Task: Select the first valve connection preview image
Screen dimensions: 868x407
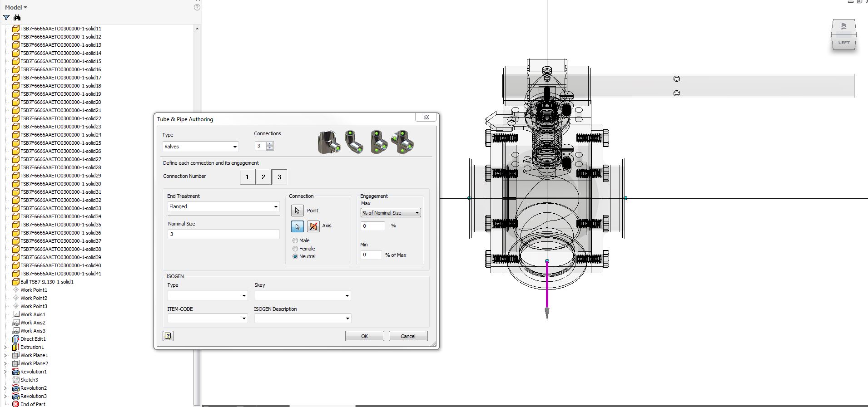Action: click(329, 142)
